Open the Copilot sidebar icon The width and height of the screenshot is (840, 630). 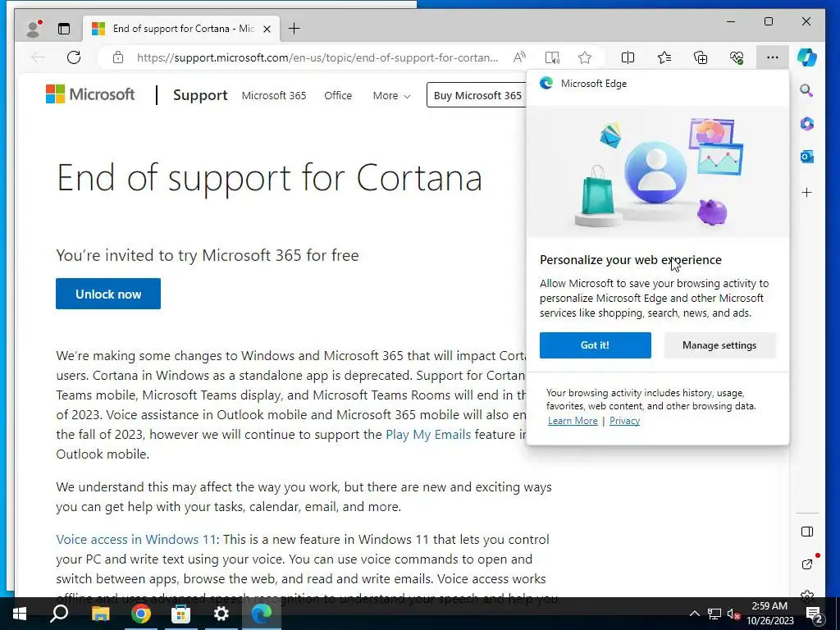[x=807, y=57]
